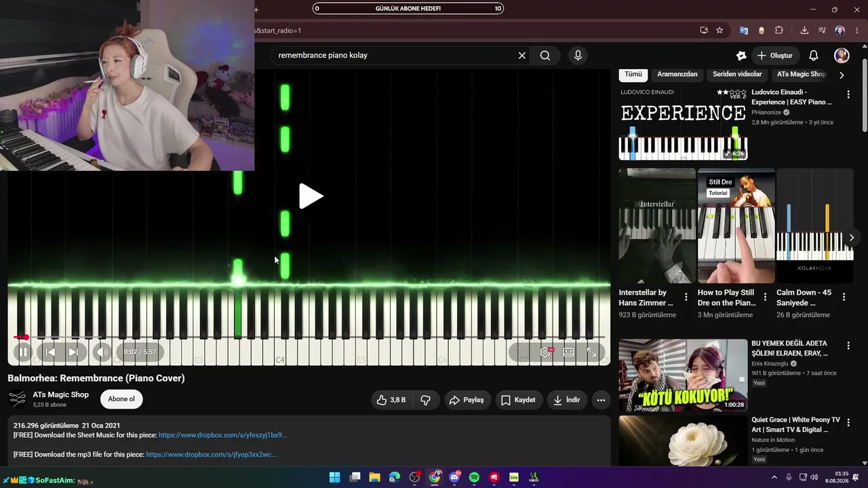Open the Oluştur create menu
868x488 pixels.
point(774,56)
